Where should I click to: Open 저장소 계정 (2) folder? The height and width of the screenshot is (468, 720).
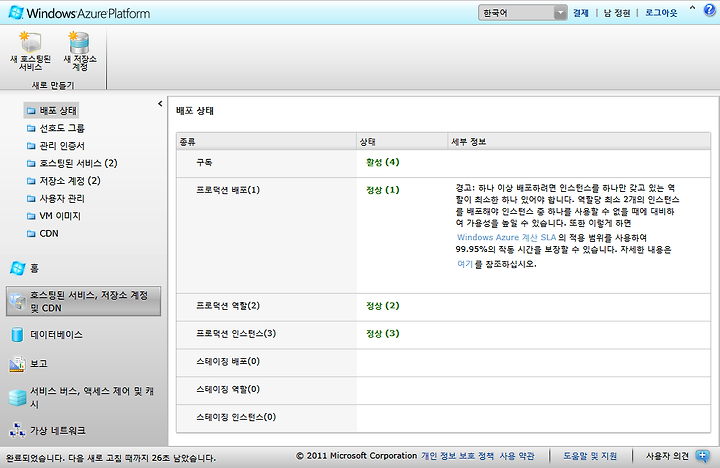(63, 180)
